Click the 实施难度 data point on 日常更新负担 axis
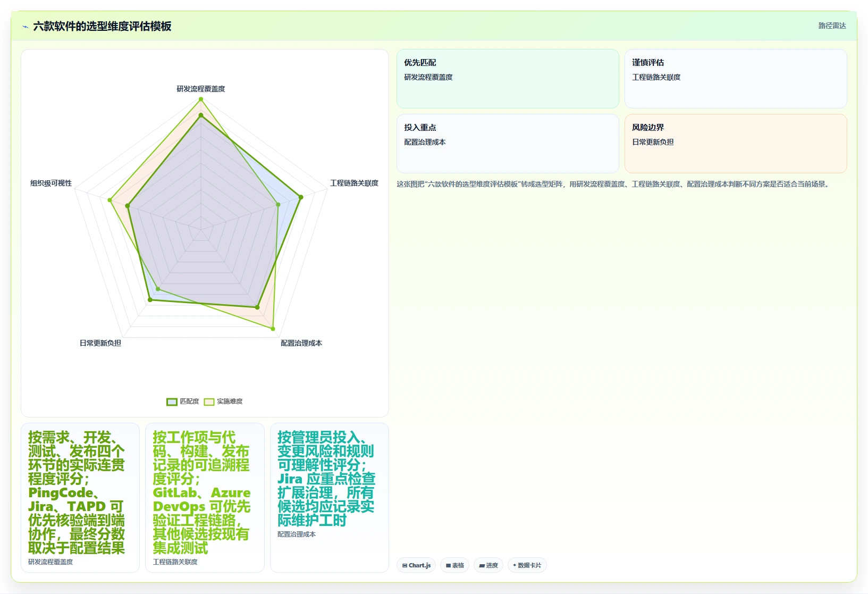This screenshot has height=594, width=868. tap(158, 289)
